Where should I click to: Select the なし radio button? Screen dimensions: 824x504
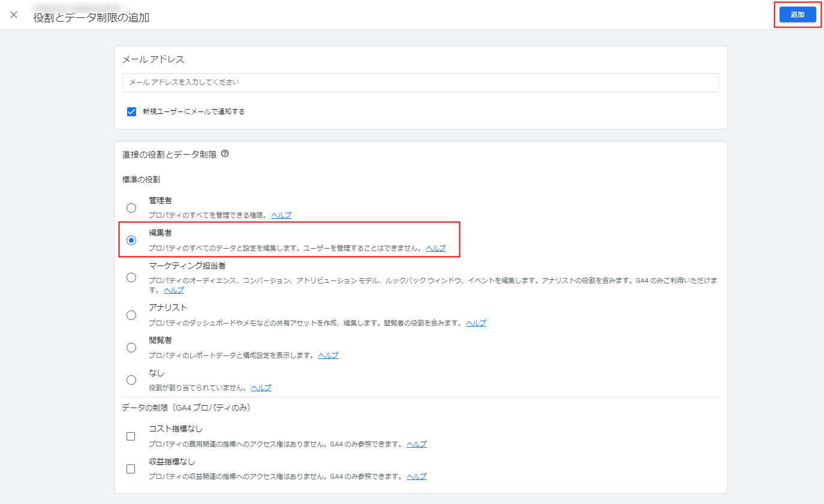click(x=131, y=380)
